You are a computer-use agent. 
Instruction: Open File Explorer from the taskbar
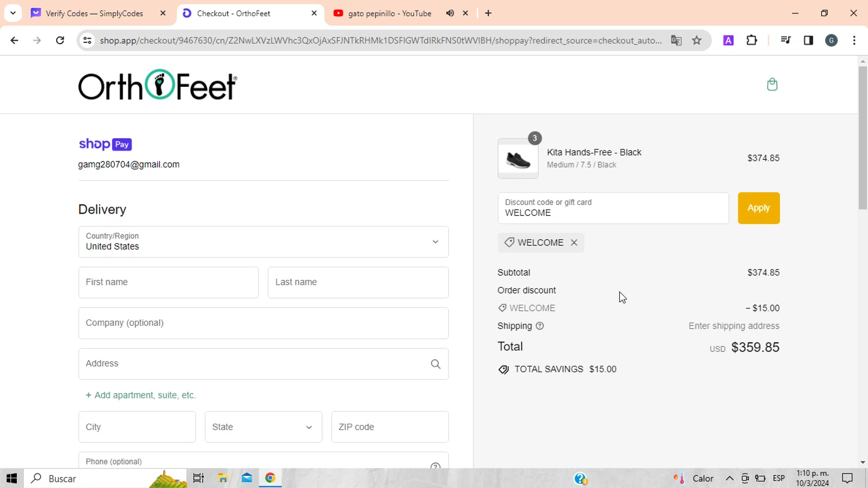click(223, 479)
